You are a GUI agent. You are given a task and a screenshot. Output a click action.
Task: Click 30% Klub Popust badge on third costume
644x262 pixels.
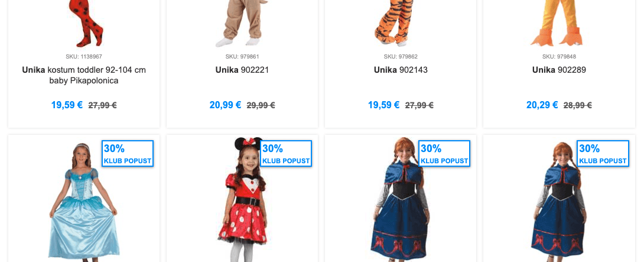tap(444, 153)
